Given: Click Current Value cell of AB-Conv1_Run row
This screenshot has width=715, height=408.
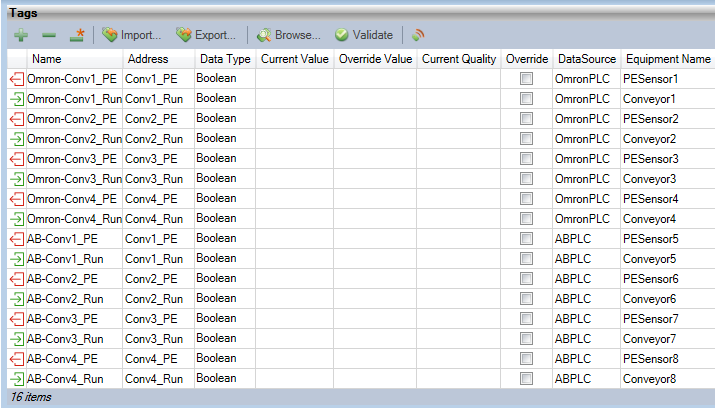Looking at the screenshot, I should pos(295,259).
